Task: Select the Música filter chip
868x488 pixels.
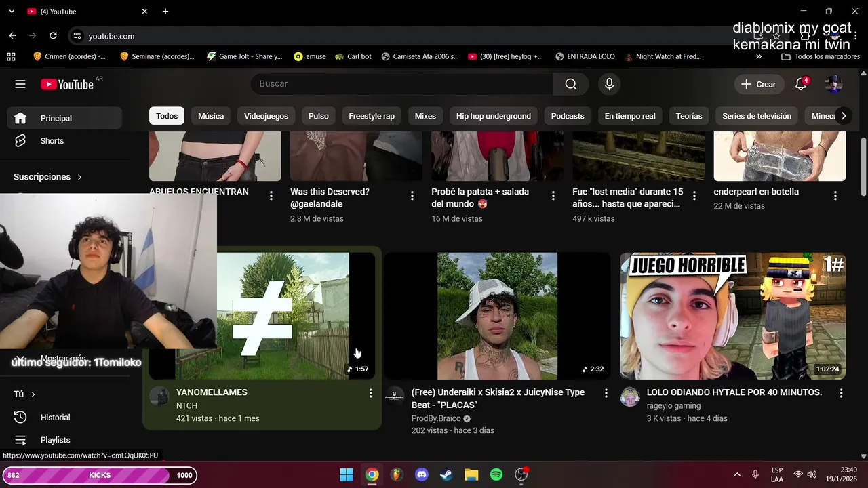Action: coord(211,116)
